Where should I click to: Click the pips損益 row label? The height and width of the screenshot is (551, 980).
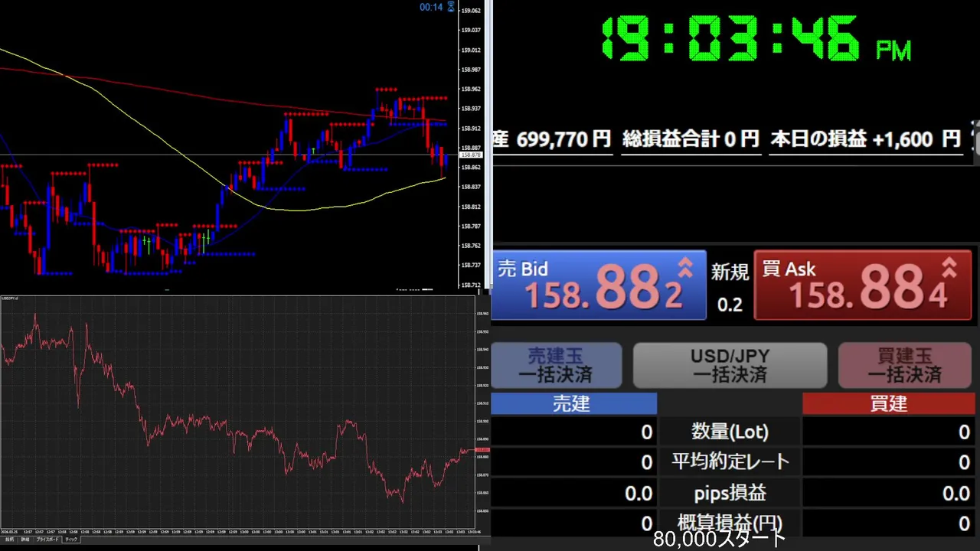pyautogui.click(x=730, y=494)
